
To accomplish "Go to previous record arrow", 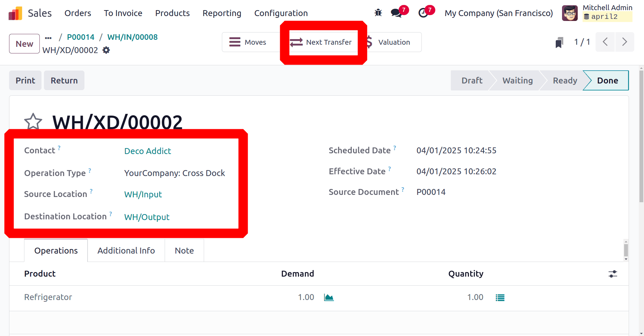I will coord(605,42).
